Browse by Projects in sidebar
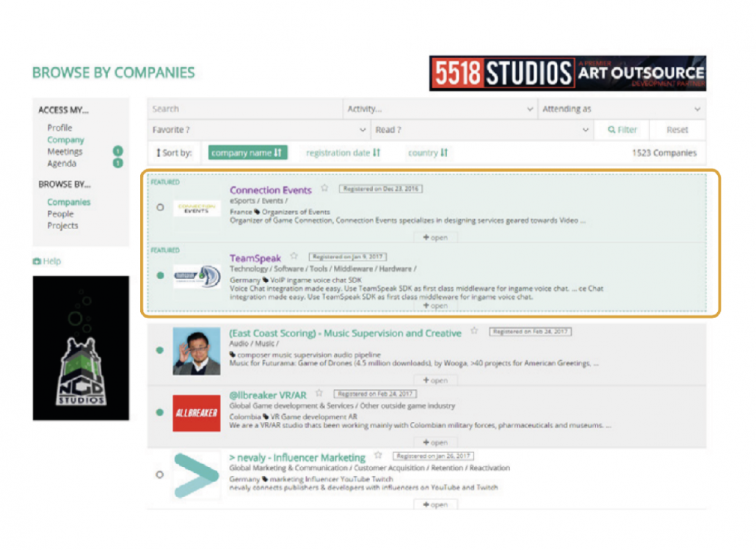Screen dimensions: 756x550 click(62, 225)
